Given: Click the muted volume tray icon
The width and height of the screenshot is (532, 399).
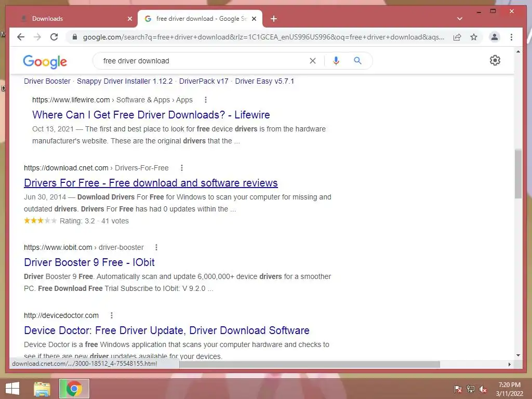Looking at the screenshot, I should [x=483, y=389].
